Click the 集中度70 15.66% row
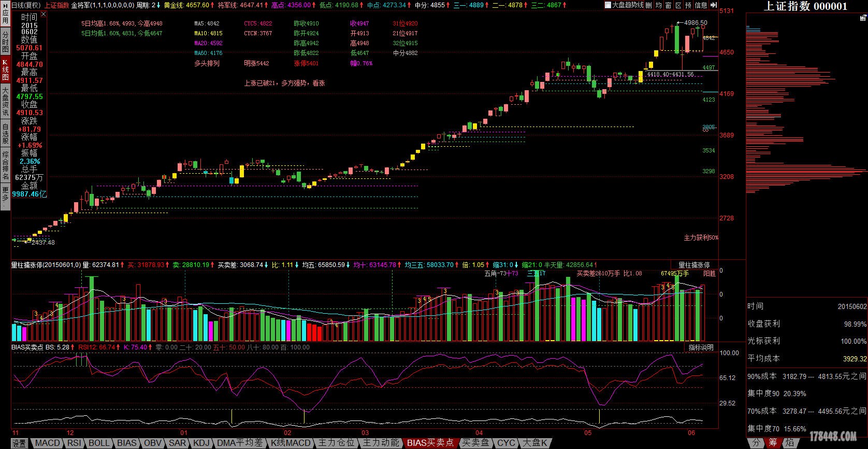 777,429
